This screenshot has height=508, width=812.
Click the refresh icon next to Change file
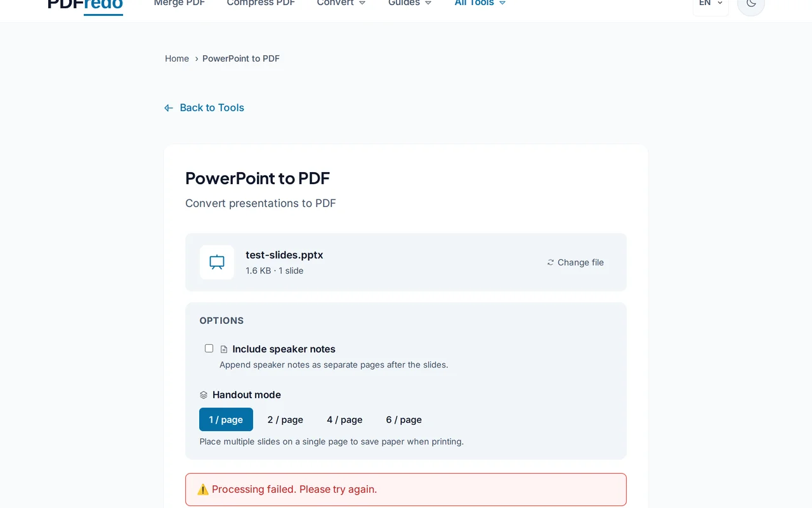(549, 262)
